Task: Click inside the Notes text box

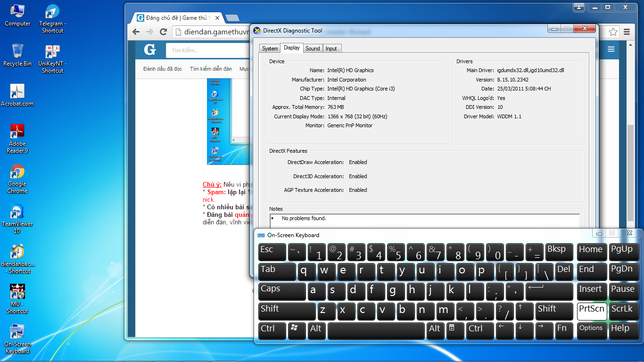Action: point(425,220)
